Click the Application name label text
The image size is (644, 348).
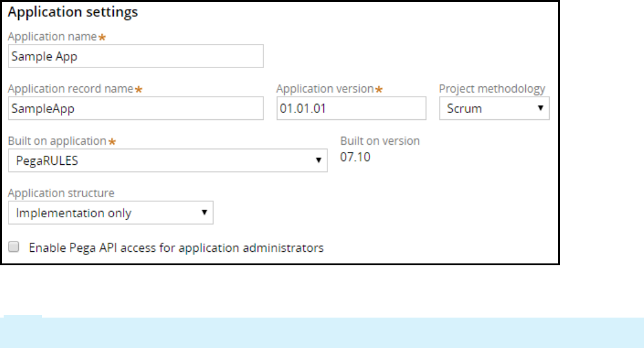click(x=52, y=37)
